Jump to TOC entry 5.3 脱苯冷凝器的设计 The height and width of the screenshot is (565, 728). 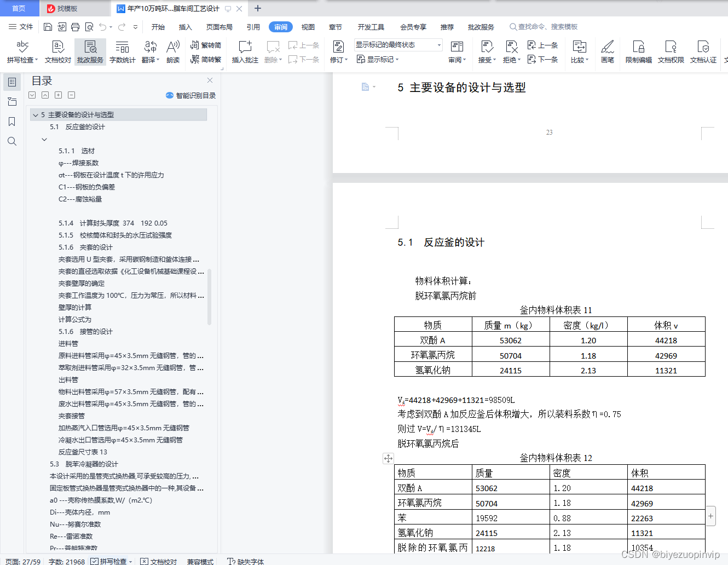tap(84, 464)
